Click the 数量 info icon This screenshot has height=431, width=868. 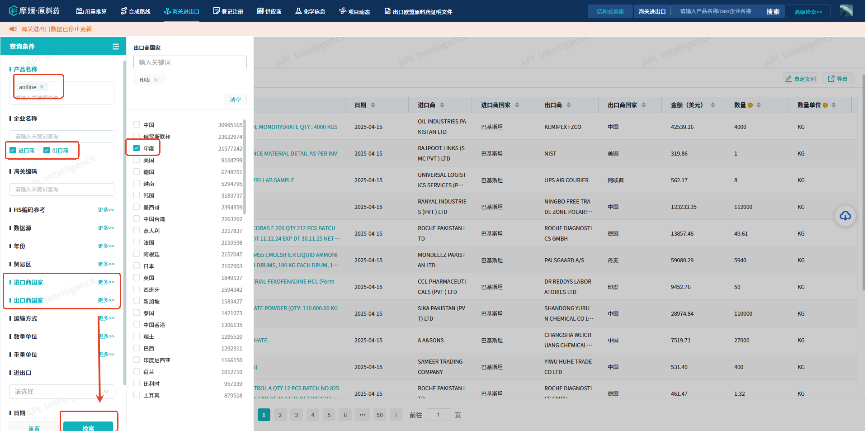pyautogui.click(x=750, y=105)
